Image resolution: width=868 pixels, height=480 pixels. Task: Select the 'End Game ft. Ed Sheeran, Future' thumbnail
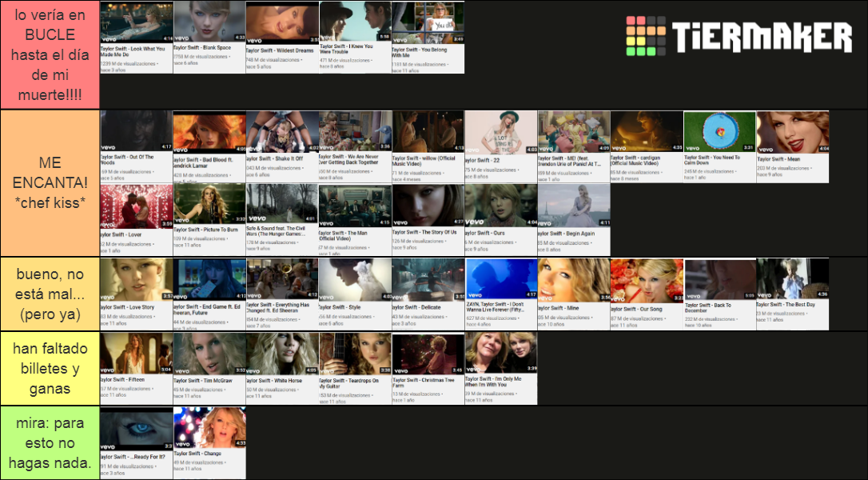(x=209, y=294)
